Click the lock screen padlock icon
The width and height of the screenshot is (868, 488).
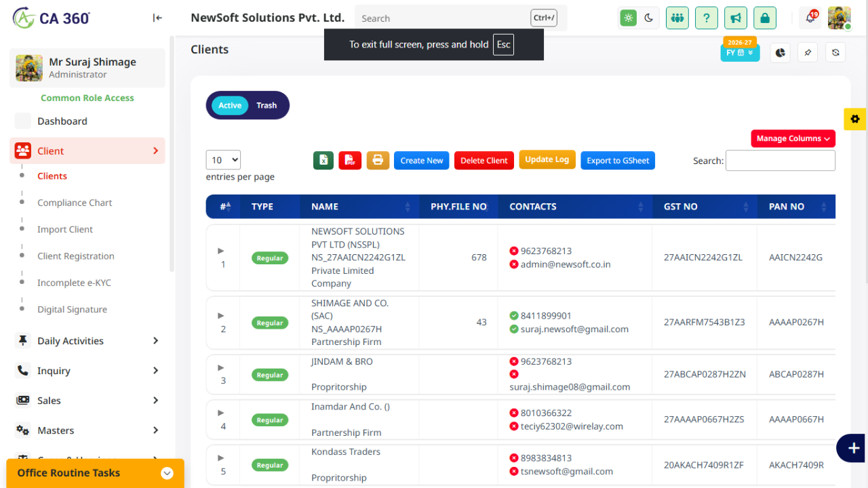click(765, 18)
